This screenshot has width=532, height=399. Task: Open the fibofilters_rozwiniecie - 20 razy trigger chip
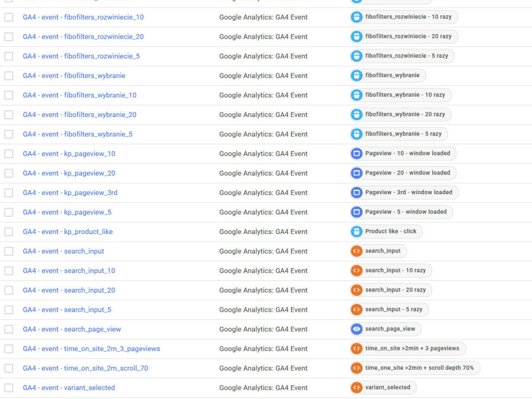point(404,37)
